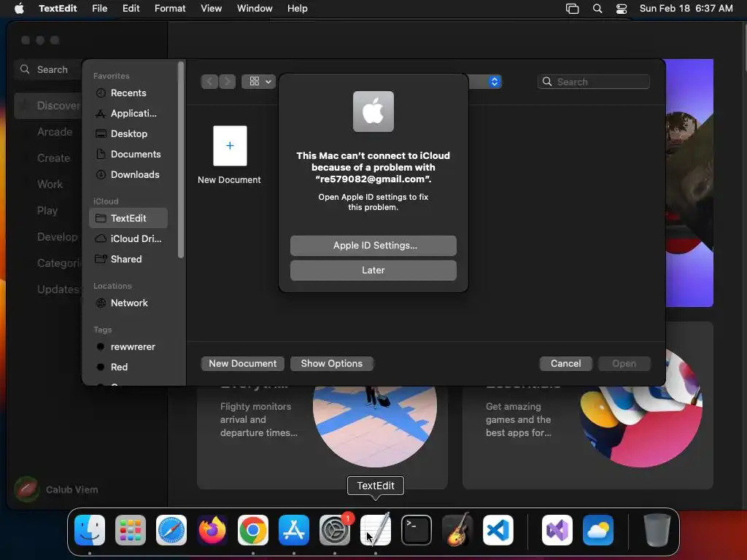Open Visual Studio Code from Dock

[498, 530]
